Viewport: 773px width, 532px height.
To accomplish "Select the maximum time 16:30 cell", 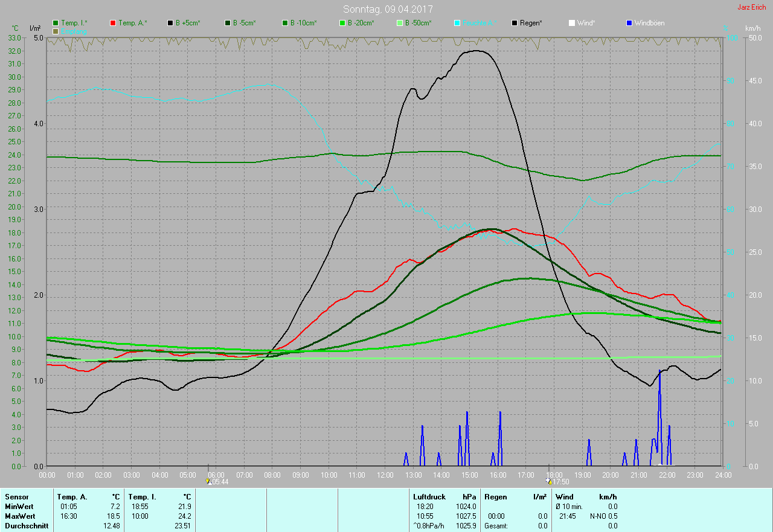I will tap(68, 516).
